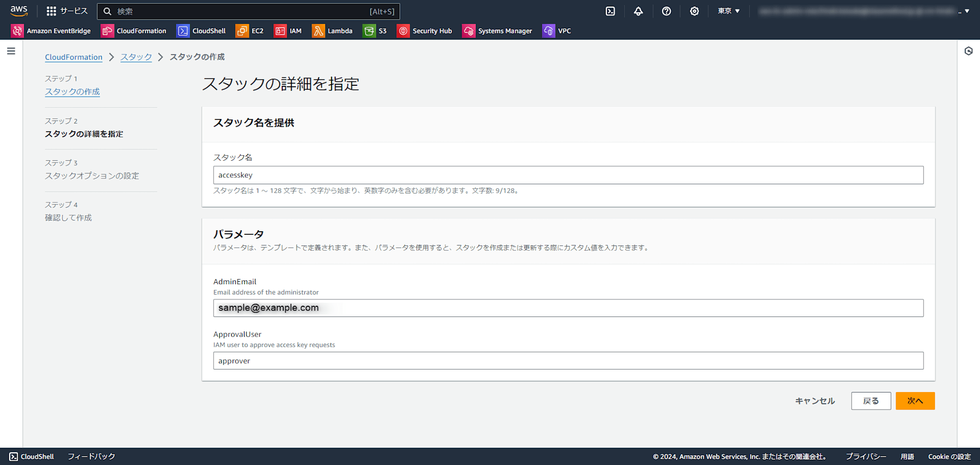Open Security Hub favorite shortcut
Viewport: 980px width, 465px height.
click(x=424, y=31)
